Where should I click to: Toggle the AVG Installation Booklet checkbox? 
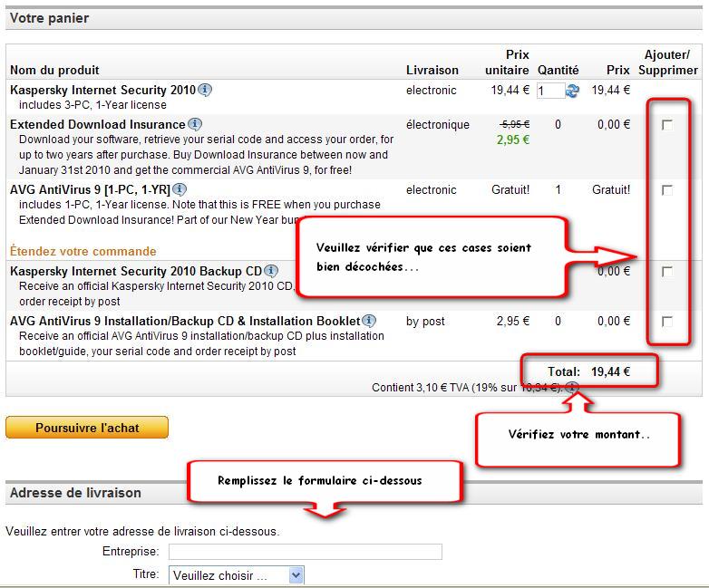point(667,322)
